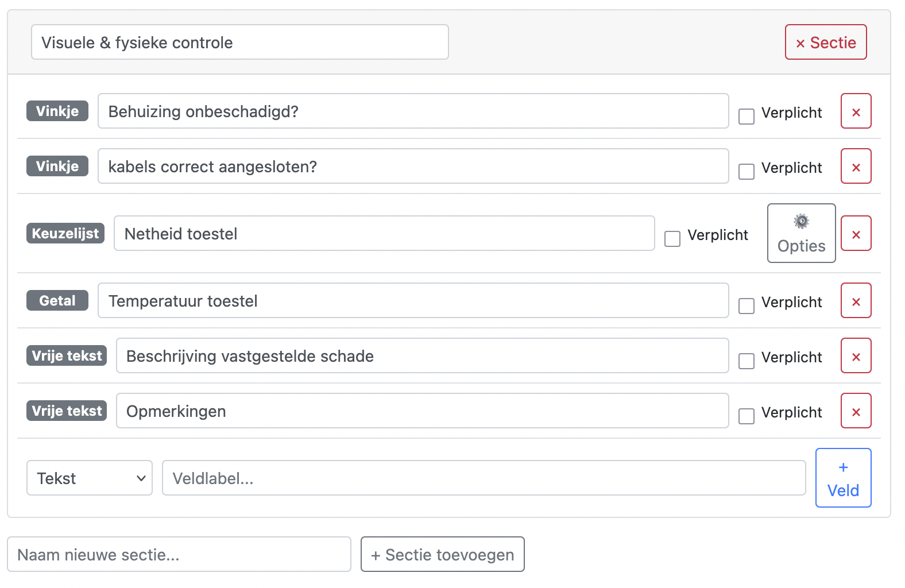Open Opties gear for Netheid toestel
The width and height of the screenshot is (905, 588).
tap(801, 233)
